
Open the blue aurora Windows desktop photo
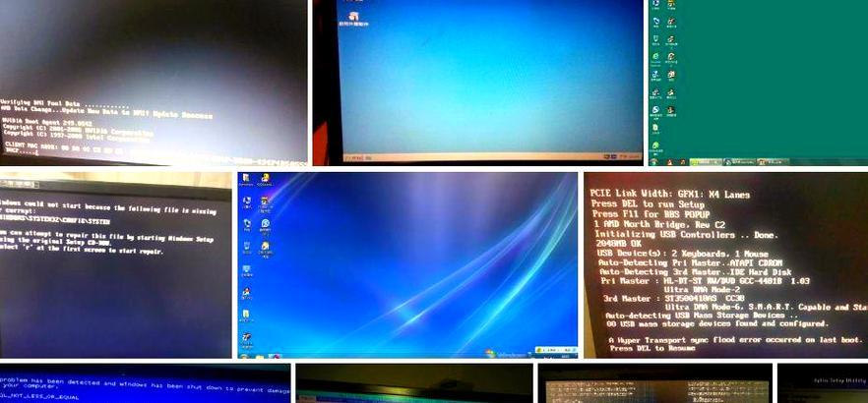pos(408,264)
